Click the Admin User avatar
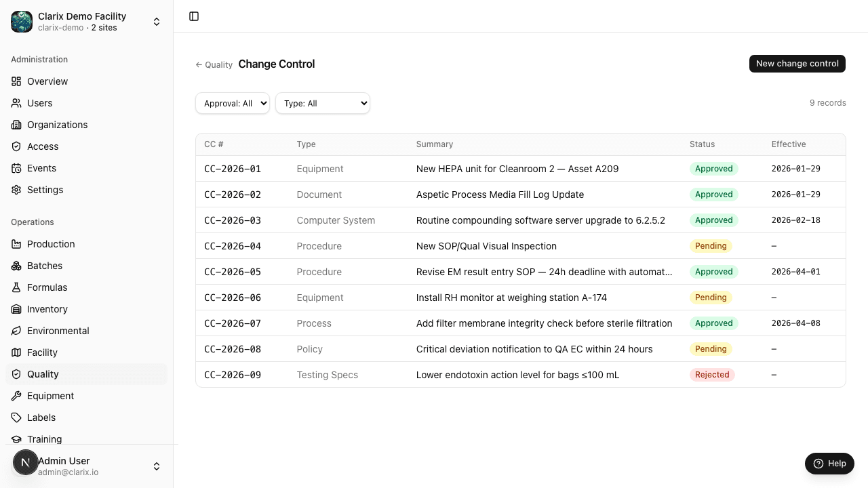This screenshot has width=868, height=488. [26, 463]
